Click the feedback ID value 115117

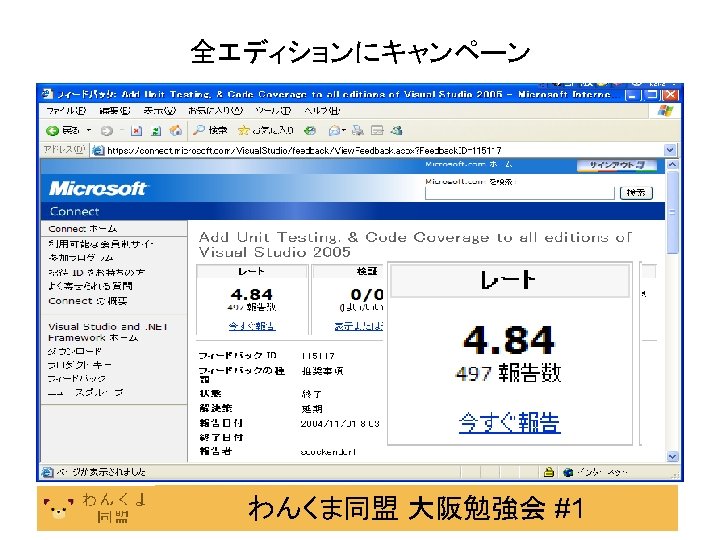point(318,356)
